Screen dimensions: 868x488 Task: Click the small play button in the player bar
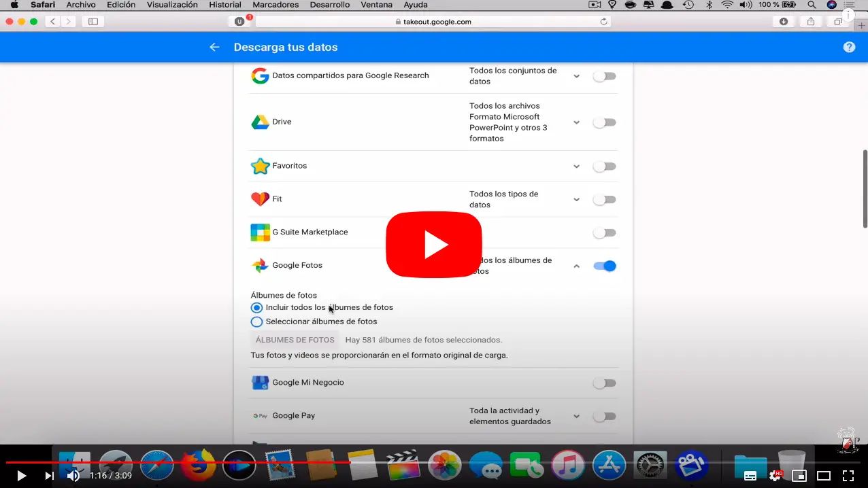pyautogui.click(x=21, y=476)
